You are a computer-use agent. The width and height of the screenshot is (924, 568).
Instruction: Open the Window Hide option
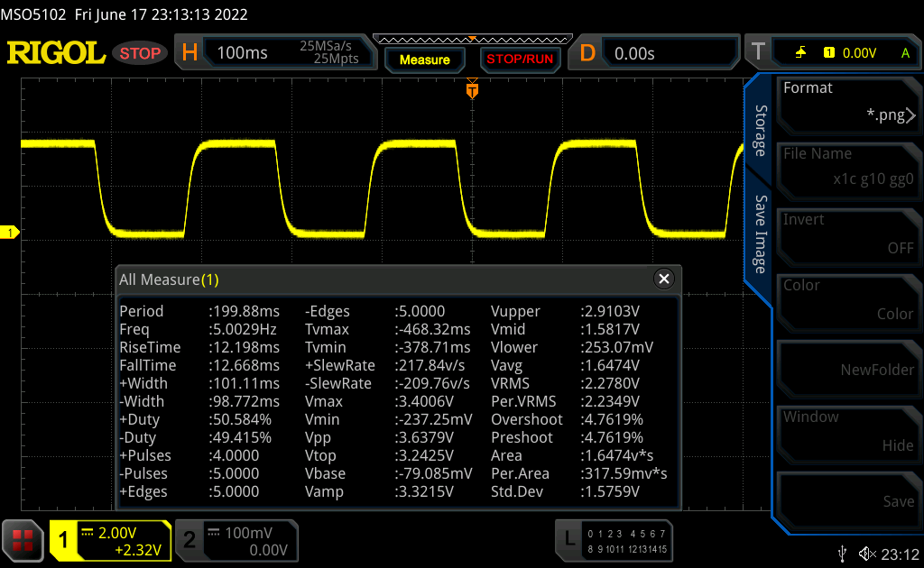[x=847, y=431]
